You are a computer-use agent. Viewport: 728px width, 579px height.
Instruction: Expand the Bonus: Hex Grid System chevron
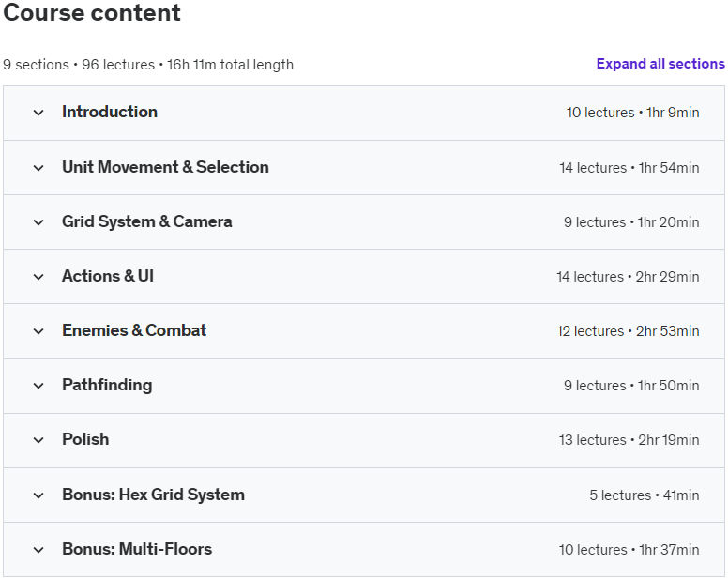coord(38,495)
